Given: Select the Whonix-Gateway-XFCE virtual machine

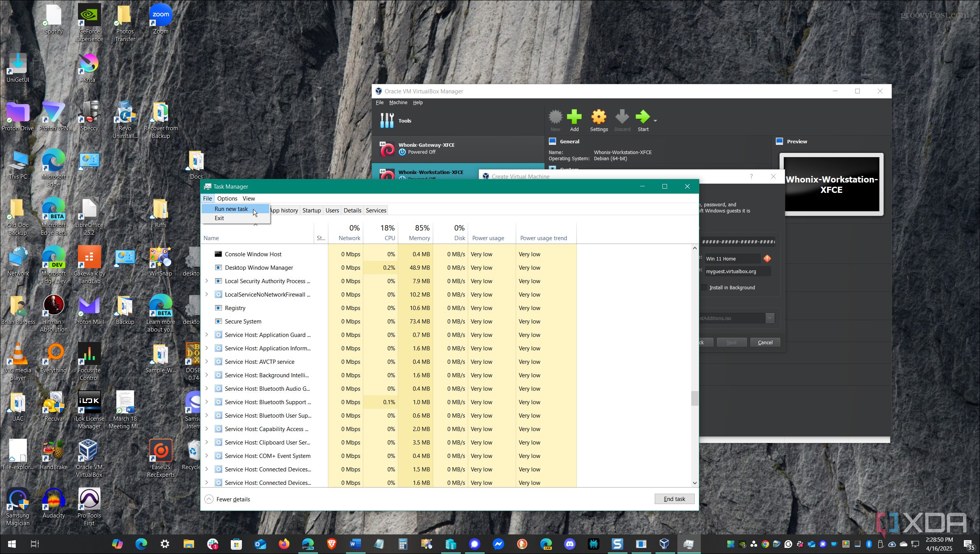Looking at the screenshot, I should [426, 148].
